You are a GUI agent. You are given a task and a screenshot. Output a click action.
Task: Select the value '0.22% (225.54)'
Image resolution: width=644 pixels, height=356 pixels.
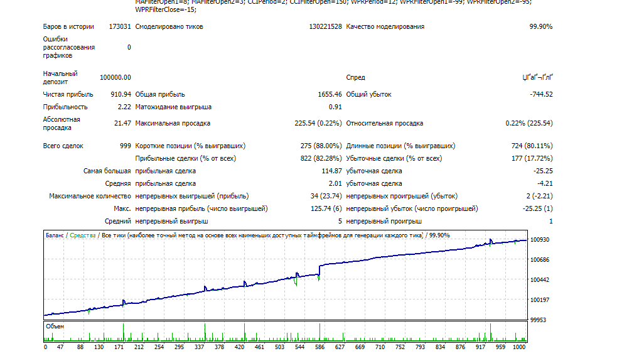coord(529,124)
